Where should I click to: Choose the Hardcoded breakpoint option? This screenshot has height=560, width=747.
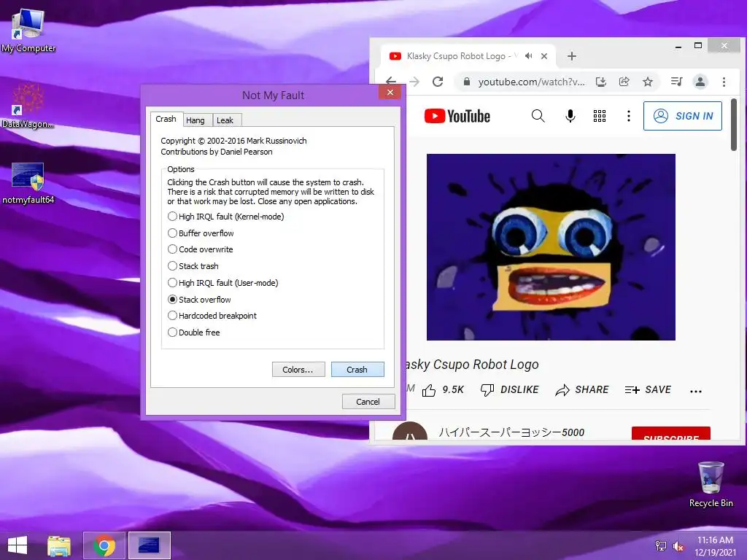212,316
